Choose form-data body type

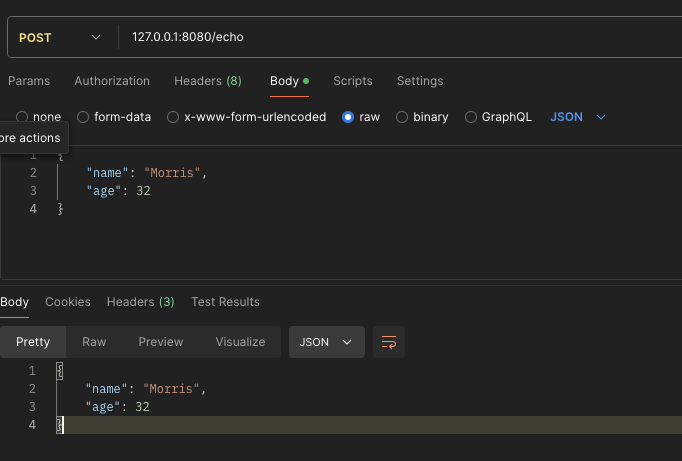tap(83, 117)
